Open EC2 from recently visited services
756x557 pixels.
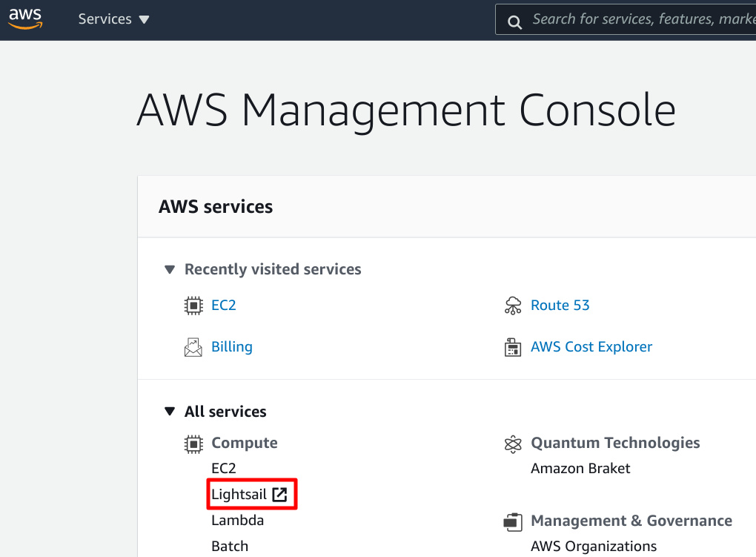[x=224, y=305]
